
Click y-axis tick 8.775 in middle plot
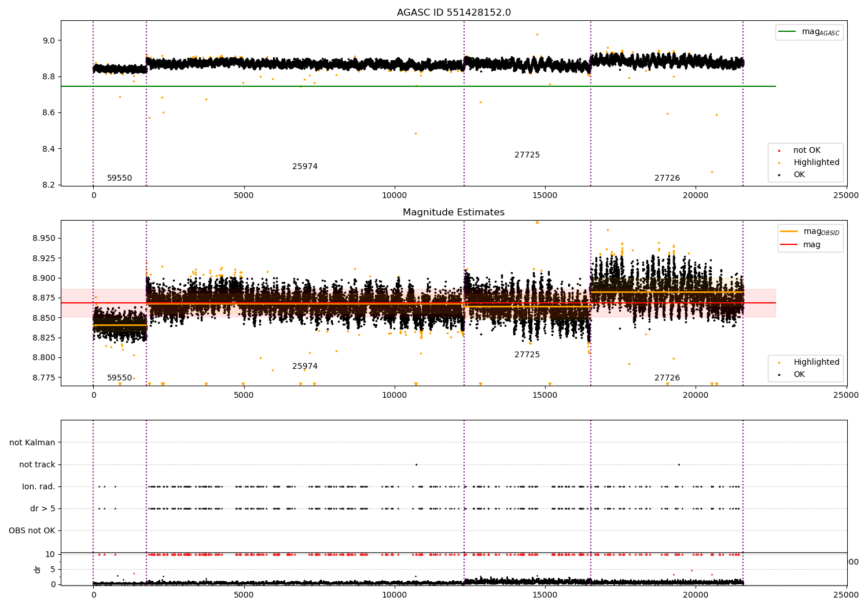click(45, 378)
